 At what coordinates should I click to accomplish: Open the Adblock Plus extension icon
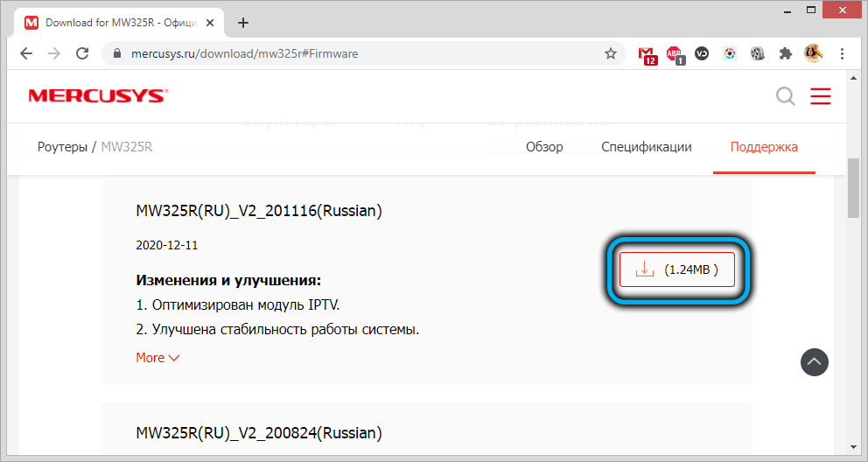(674, 53)
